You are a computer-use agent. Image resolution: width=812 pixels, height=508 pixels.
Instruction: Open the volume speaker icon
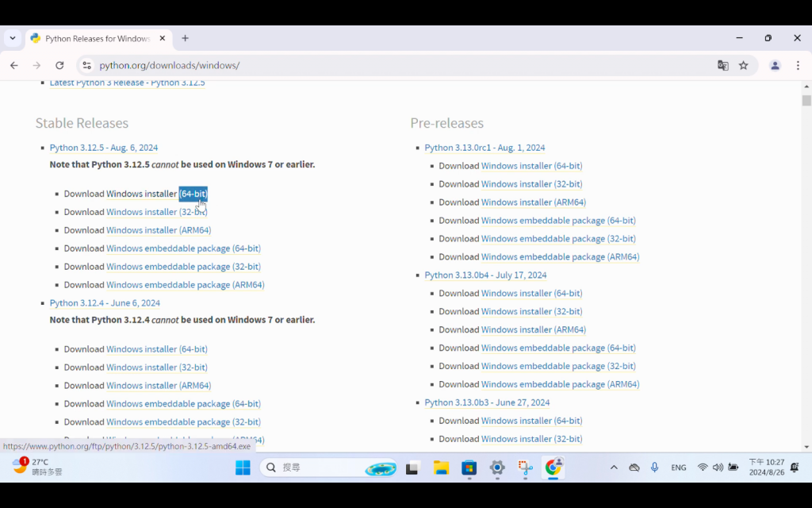[718, 468]
